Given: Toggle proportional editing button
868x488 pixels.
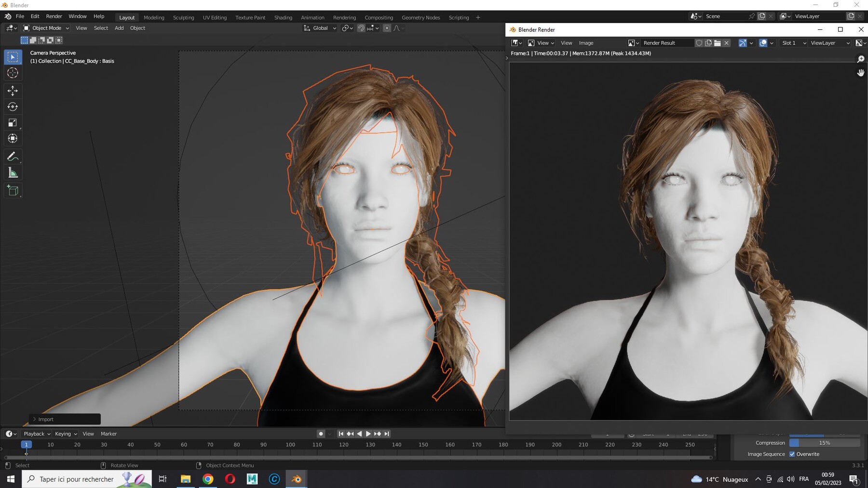Looking at the screenshot, I should (x=387, y=28).
